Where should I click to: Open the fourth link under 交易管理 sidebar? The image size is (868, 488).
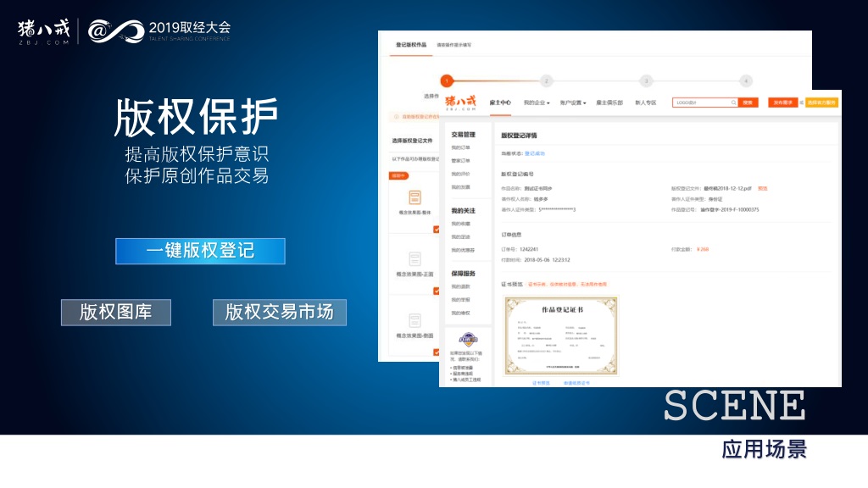460,187
